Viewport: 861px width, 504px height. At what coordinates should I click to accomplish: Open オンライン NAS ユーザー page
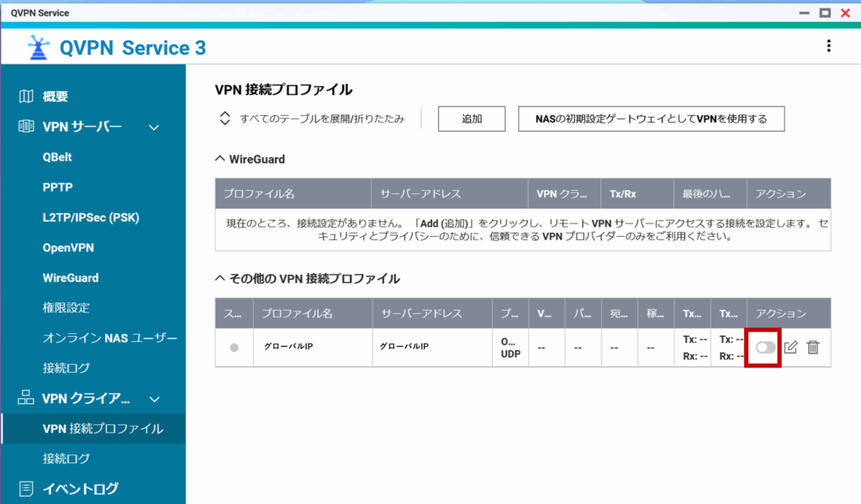(109, 339)
